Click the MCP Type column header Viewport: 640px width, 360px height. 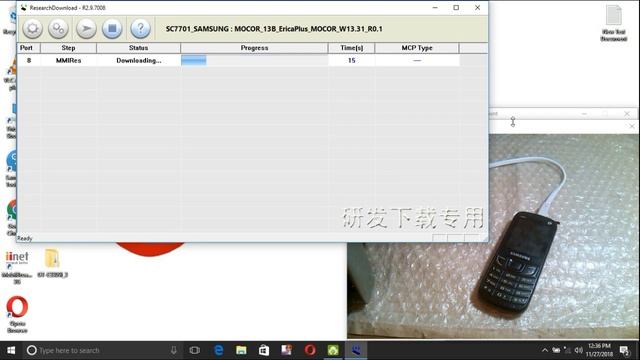[417, 48]
